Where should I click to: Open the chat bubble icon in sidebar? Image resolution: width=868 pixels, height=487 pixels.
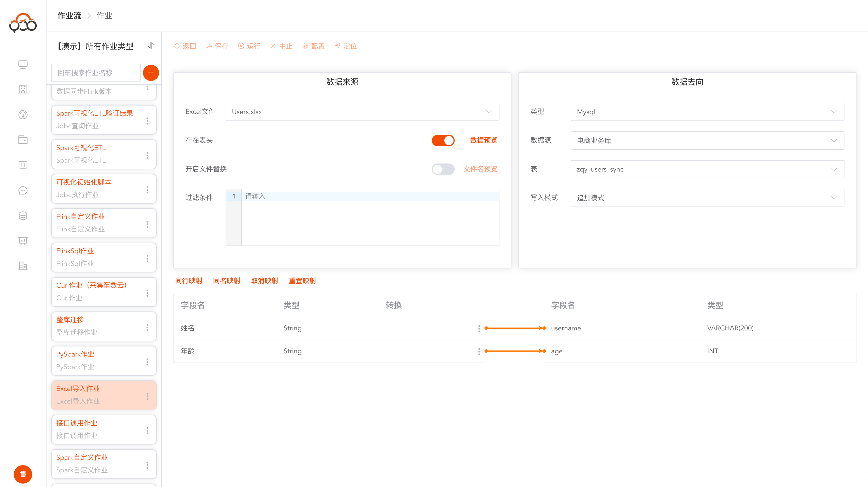[23, 191]
